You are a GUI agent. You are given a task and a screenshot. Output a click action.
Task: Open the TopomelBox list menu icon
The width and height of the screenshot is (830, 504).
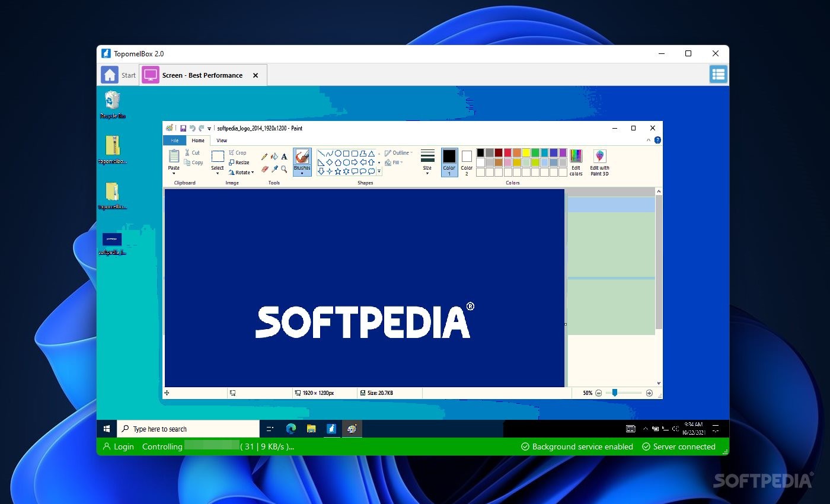pos(719,75)
